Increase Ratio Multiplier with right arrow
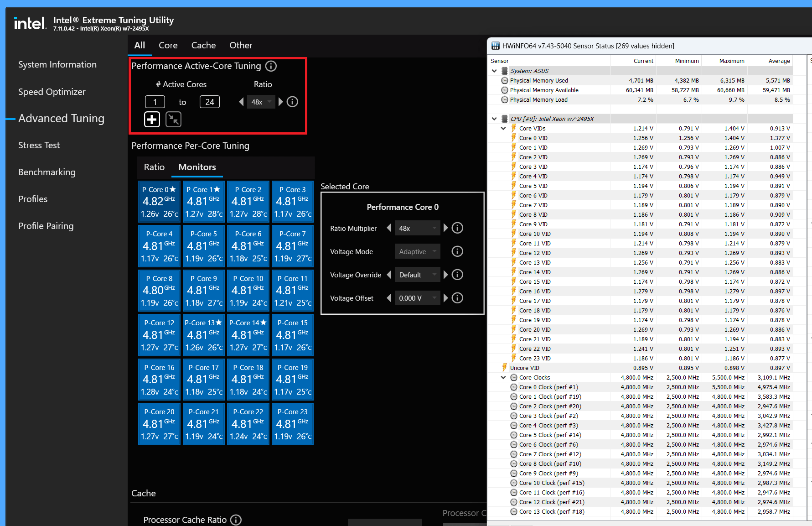Viewport: 812px width, 526px height. pyautogui.click(x=446, y=228)
